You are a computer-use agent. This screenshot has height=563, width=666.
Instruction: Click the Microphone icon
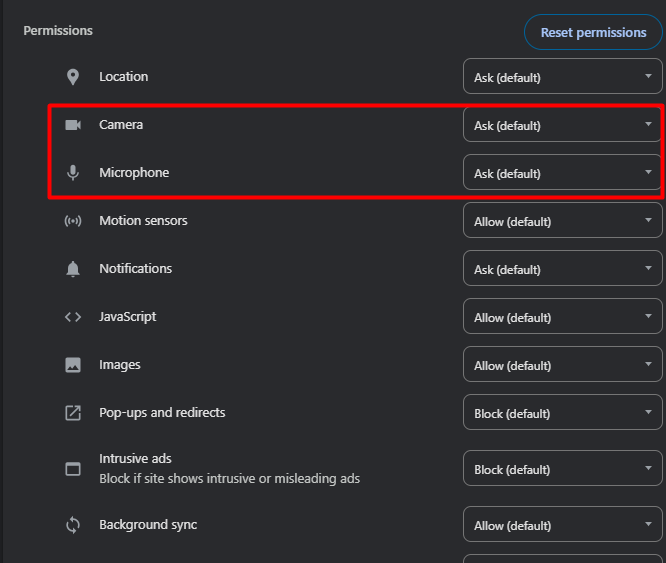(73, 173)
